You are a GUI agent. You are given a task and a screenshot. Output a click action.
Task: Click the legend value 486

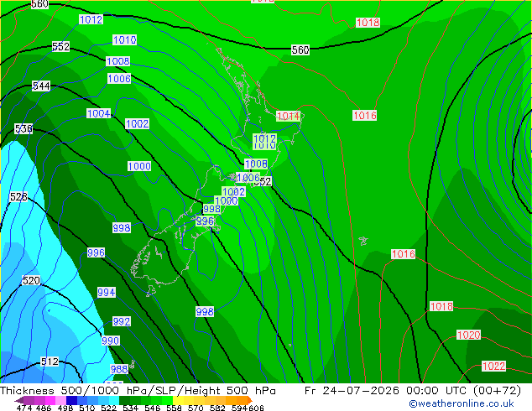click(44, 408)
